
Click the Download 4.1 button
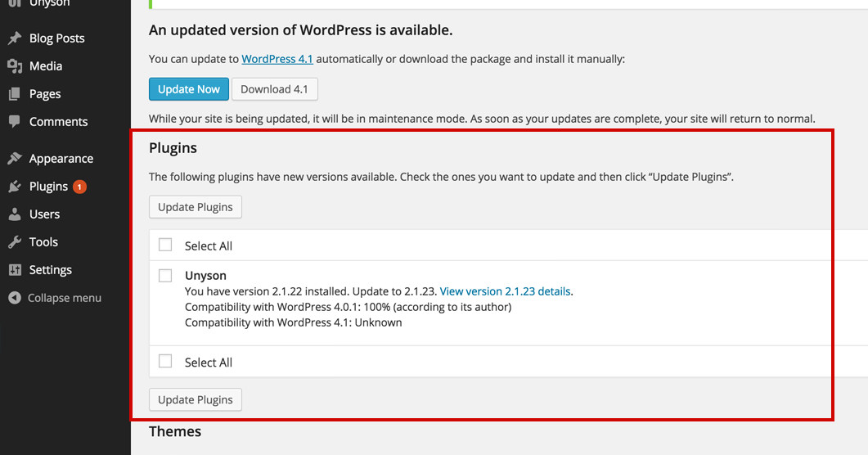pos(275,89)
